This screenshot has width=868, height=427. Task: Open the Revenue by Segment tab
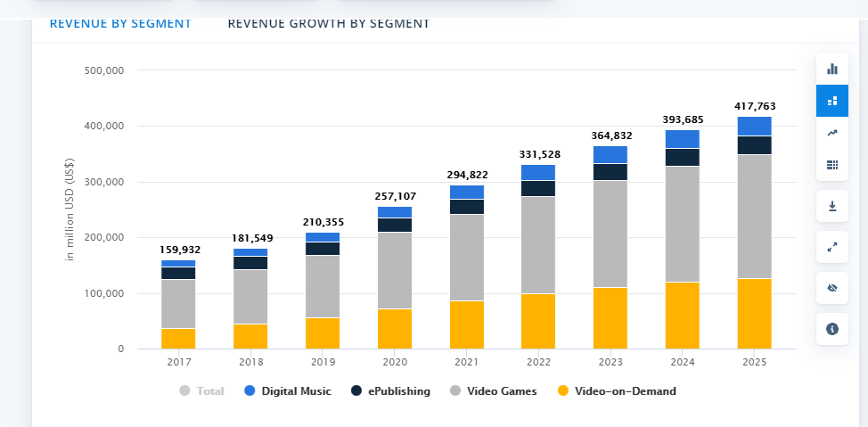coord(120,23)
